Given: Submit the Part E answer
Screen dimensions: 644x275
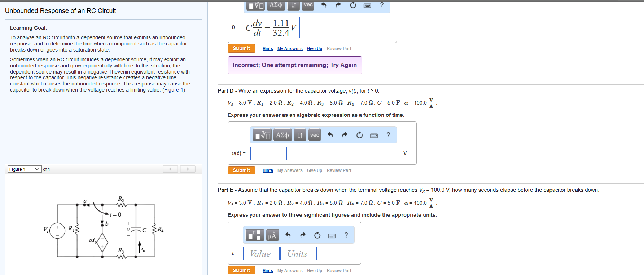Looking at the screenshot, I should pos(241,270).
